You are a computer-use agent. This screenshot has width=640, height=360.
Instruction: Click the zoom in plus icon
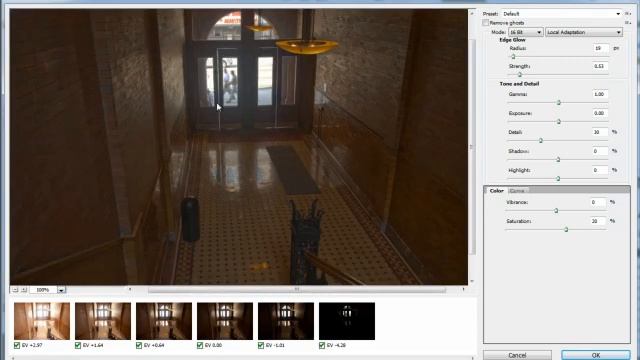tap(24, 289)
